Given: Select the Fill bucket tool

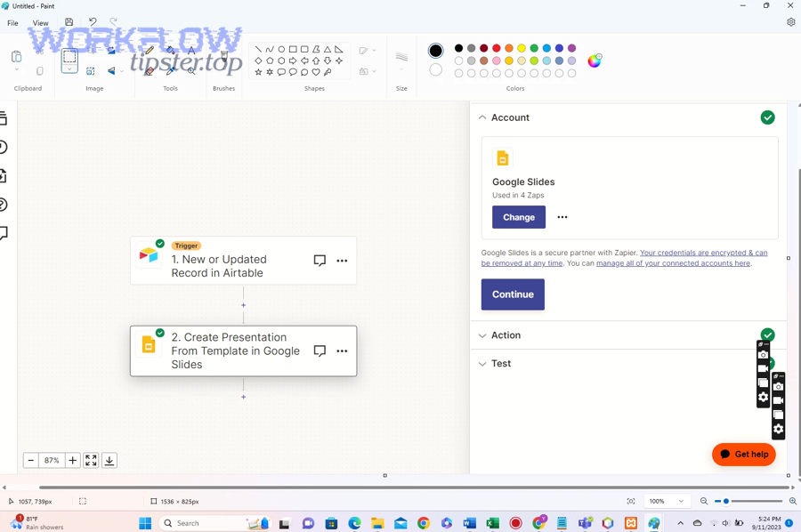Looking at the screenshot, I should click(171, 50).
